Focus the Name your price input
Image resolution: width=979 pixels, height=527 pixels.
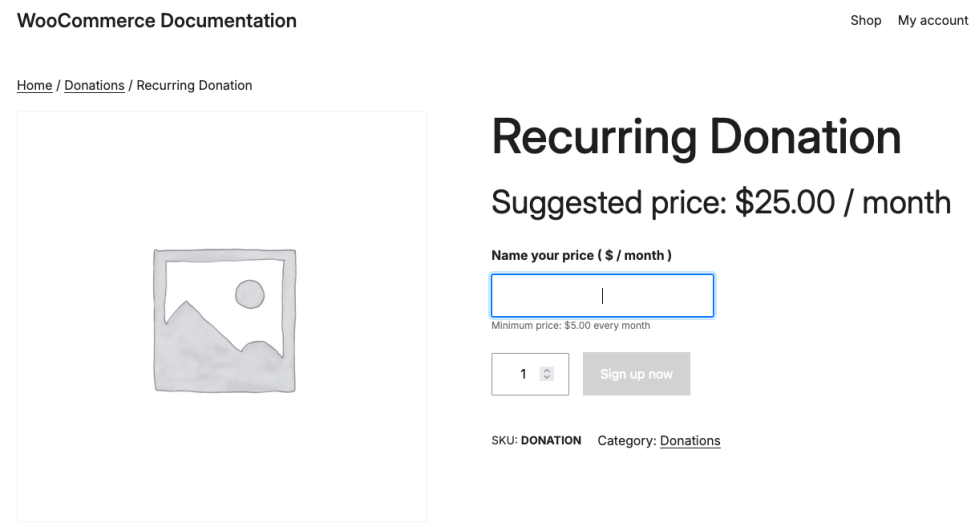(x=602, y=296)
